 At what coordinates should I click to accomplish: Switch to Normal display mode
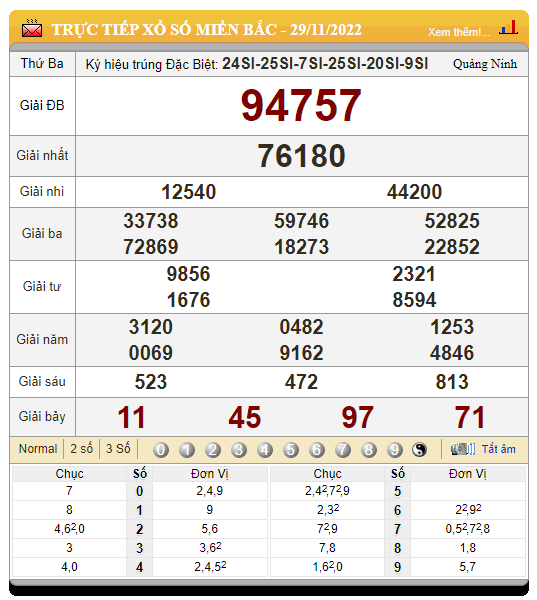point(38,448)
